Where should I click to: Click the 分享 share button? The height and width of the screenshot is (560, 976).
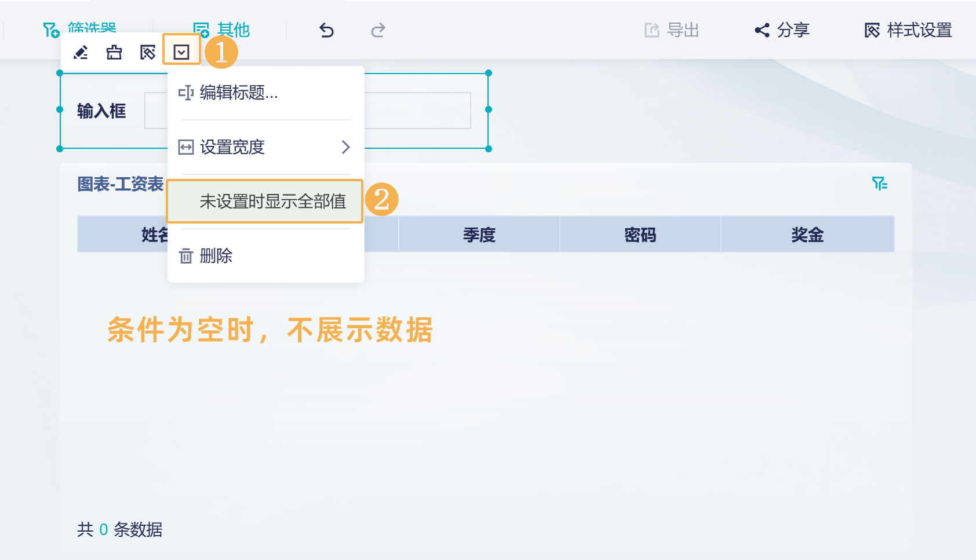782,30
